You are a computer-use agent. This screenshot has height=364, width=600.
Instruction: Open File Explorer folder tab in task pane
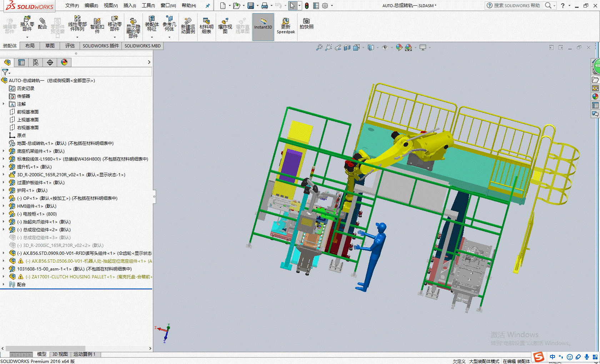[x=595, y=80]
